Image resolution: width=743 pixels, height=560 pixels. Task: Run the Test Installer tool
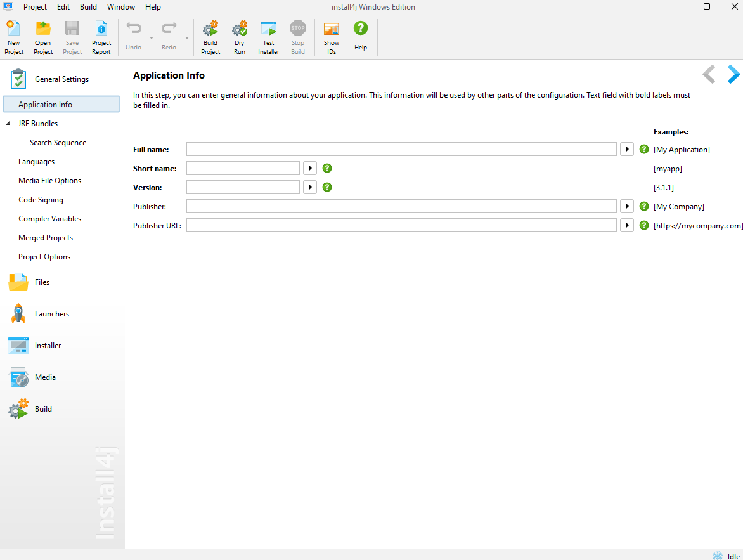point(269,37)
